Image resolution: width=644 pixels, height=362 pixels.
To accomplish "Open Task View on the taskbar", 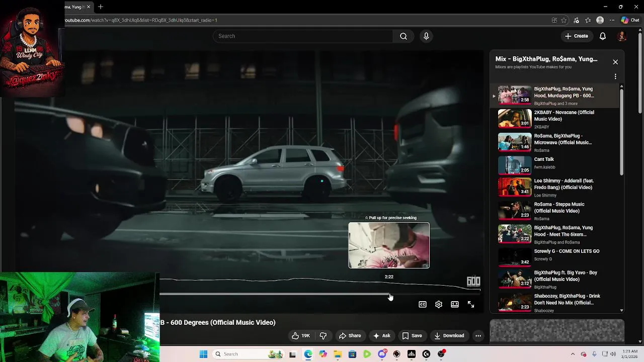I will tap(292, 354).
